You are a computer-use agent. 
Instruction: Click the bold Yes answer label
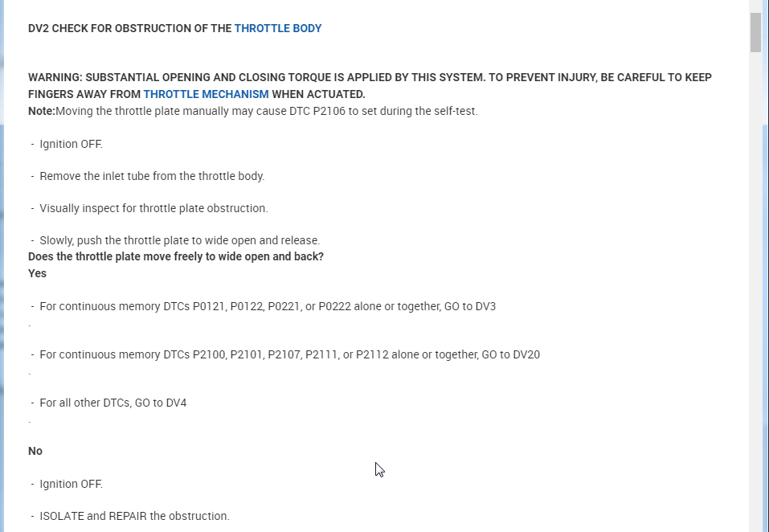[x=37, y=273]
